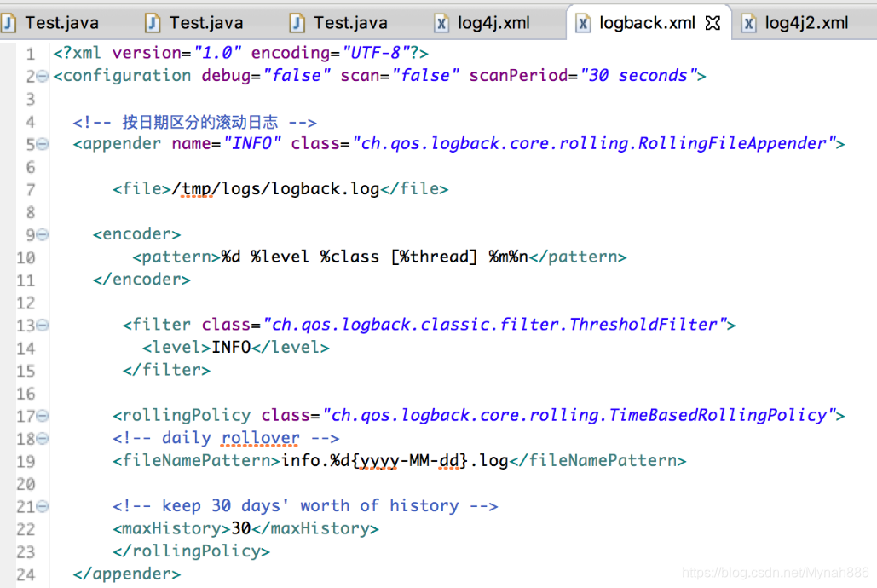Viewport: 877px width, 588px height.
Task: Collapse the daily rollover comment fold marker
Action: pos(41,437)
